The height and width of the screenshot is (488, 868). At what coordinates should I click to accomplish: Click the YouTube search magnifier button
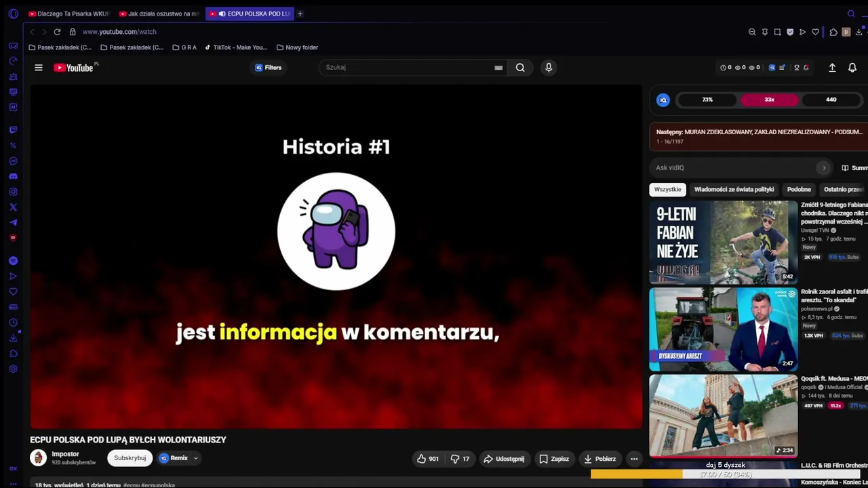click(x=520, y=67)
